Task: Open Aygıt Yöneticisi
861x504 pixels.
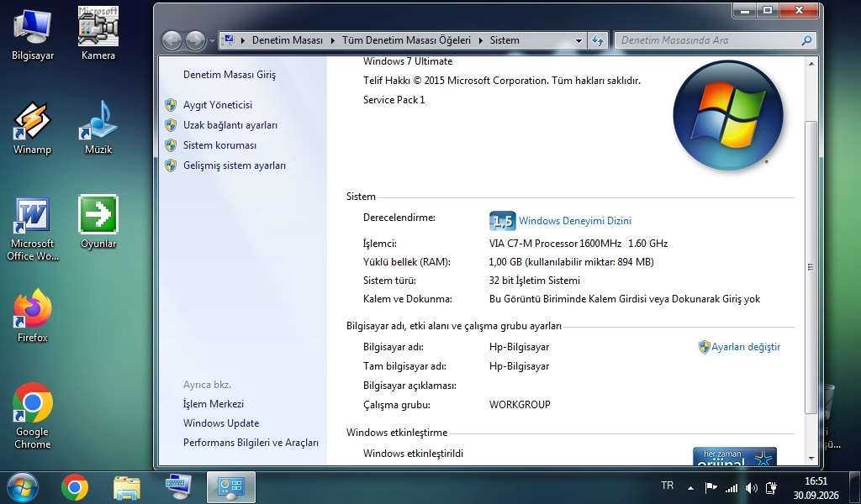Action: pos(218,105)
